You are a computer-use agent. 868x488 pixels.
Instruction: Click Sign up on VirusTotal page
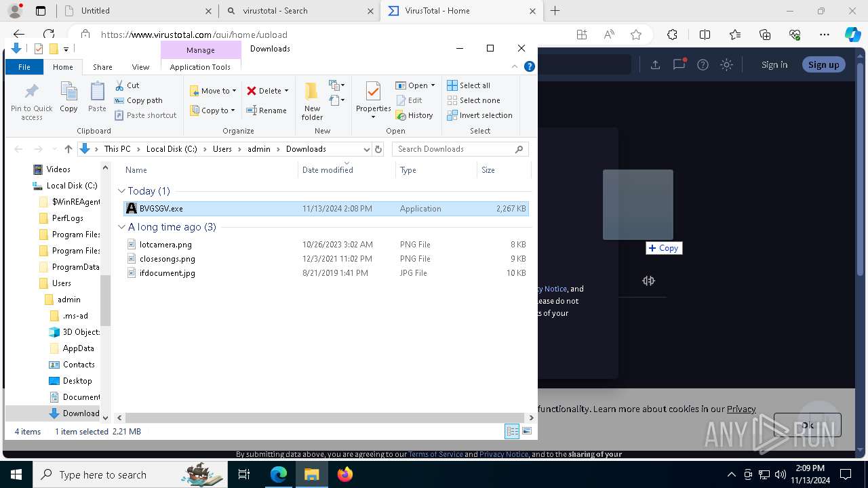tap(823, 64)
